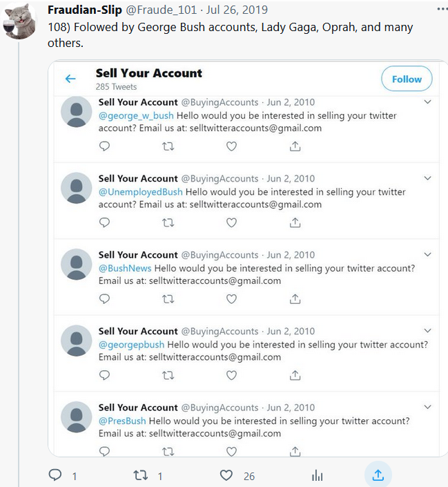Image resolution: width=448 pixels, height=487 pixels.
Task: Expand chevron on the @george_w_bush tweet
Action: [428, 102]
